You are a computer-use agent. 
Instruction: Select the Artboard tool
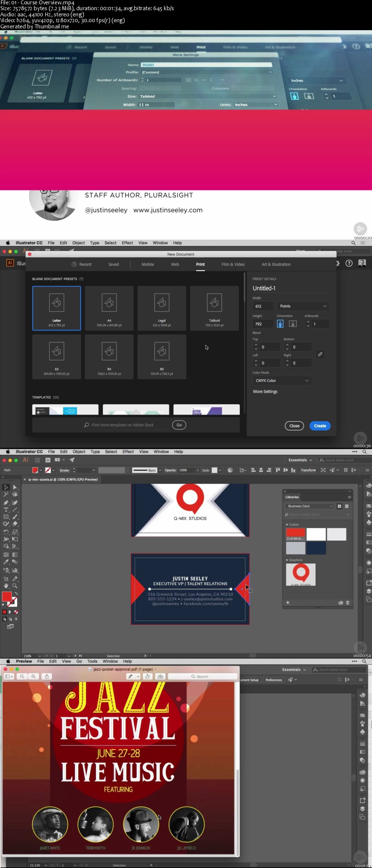click(x=6, y=579)
